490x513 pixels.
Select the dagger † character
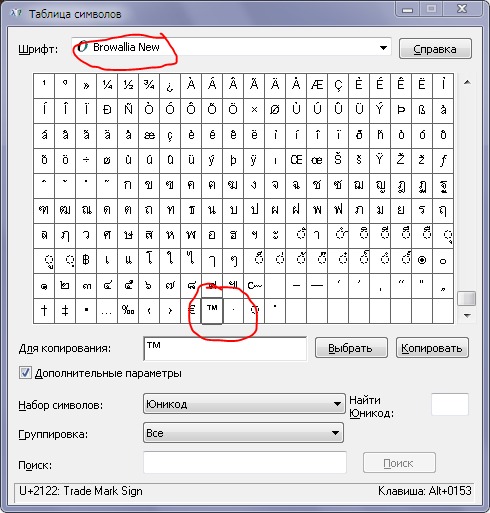click(44, 311)
